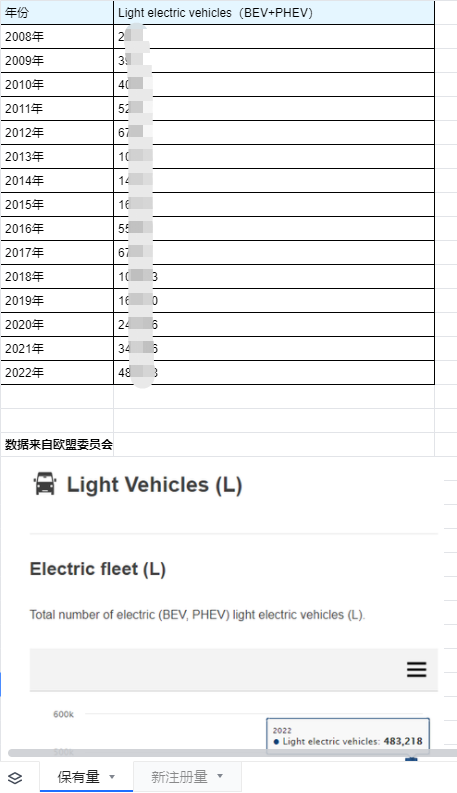Viewport: 457px width, 793px height.
Task: Click the 2022年 year cell
Action: pos(57,372)
